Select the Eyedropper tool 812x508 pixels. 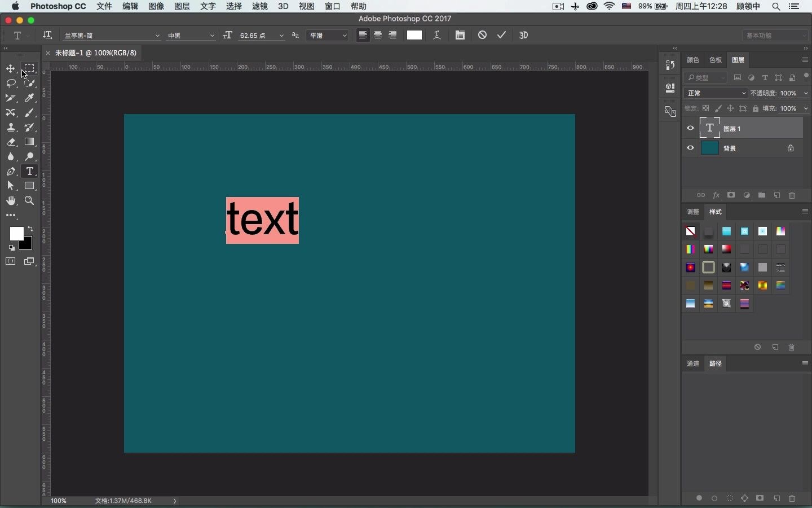tap(29, 98)
